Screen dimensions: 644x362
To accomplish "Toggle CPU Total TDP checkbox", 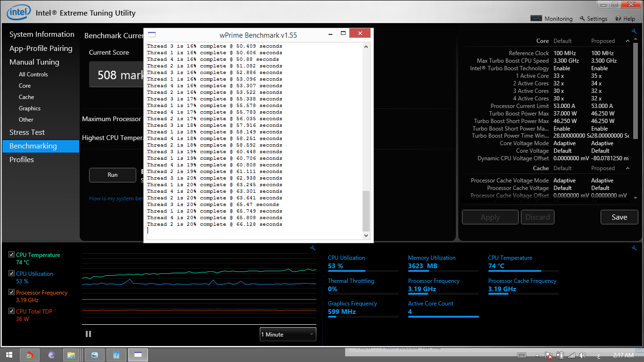I will tap(11, 311).
